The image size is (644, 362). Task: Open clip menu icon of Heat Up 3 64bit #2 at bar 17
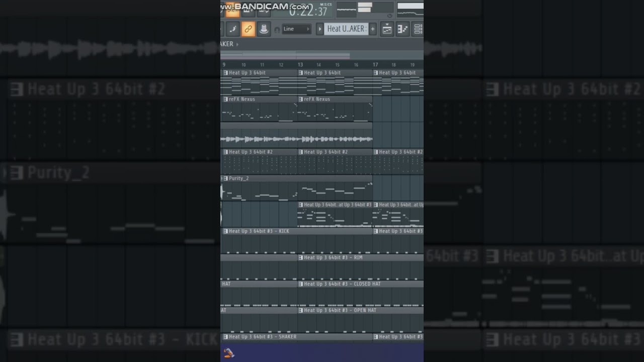pyautogui.click(x=375, y=152)
